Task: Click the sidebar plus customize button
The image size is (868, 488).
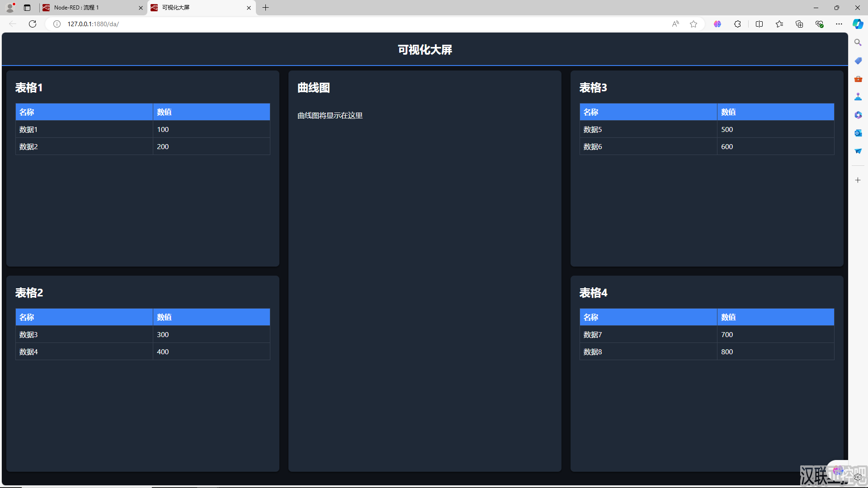Action: (858, 180)
